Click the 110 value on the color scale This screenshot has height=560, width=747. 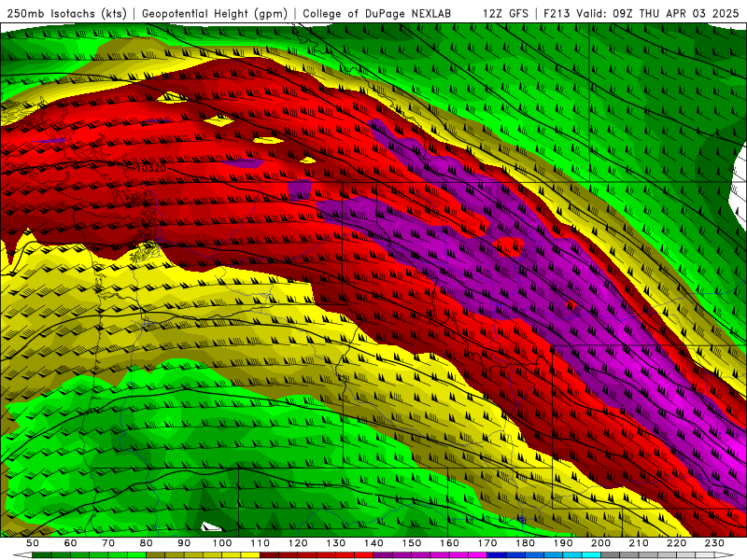coord(261,543)
